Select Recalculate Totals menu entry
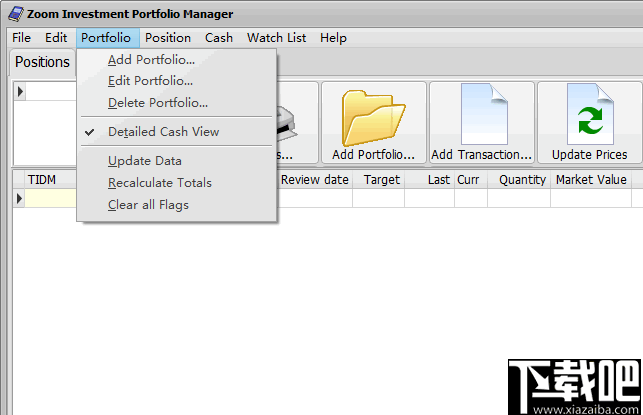The width and height of the screenshot is (643, 415). (160, 182)
